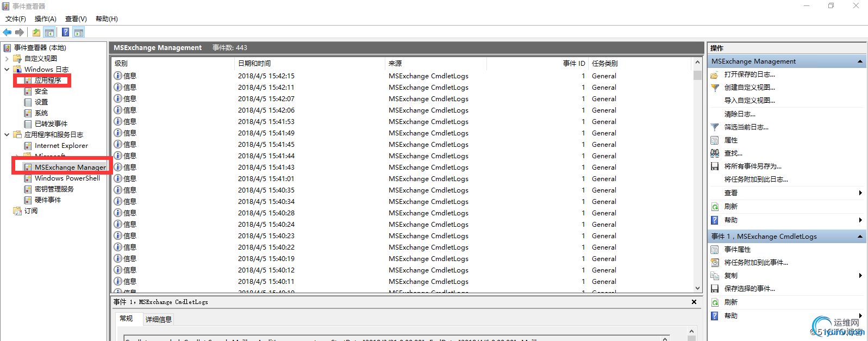Click 导入自定义视图... action

click(750, 101)
